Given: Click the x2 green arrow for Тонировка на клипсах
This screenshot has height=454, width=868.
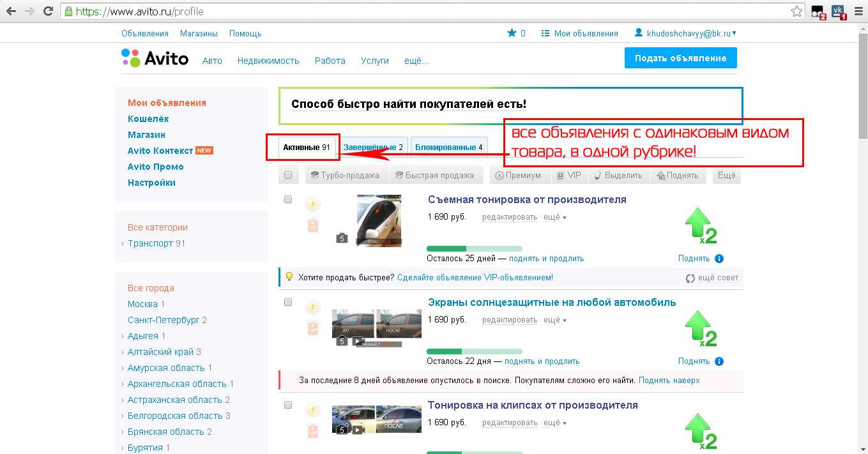Looking at the screenshot, I should click(x=701, y=432).
